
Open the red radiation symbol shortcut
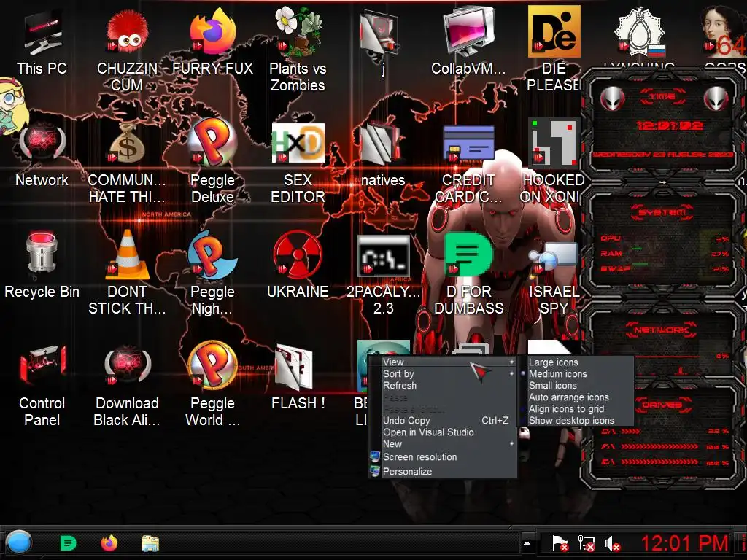[x=298, y=254]
